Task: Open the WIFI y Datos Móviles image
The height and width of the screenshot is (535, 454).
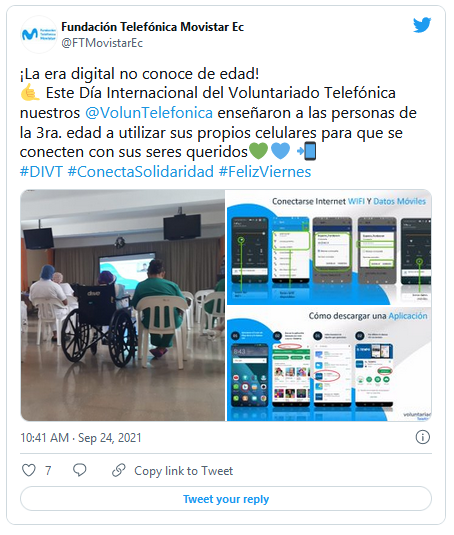Action: click(x=329, y=247)
